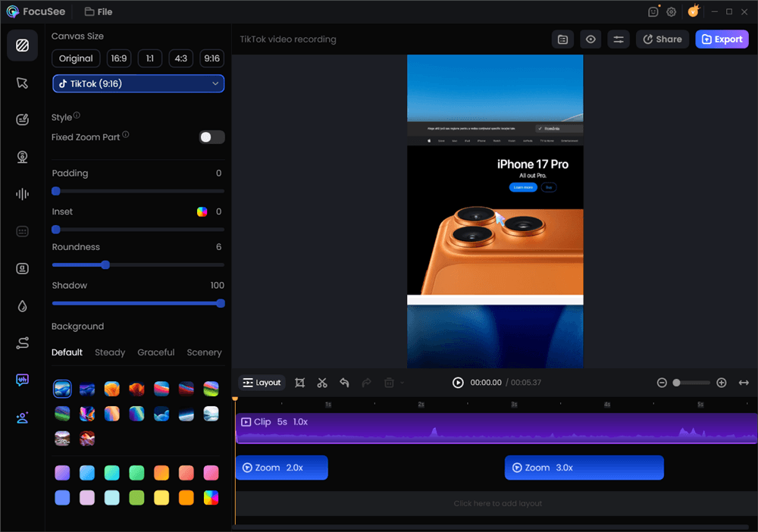The width and height of the screenshot is (758, 532).
Task: Show Style info tooltip icon
Action: [77, 115]
